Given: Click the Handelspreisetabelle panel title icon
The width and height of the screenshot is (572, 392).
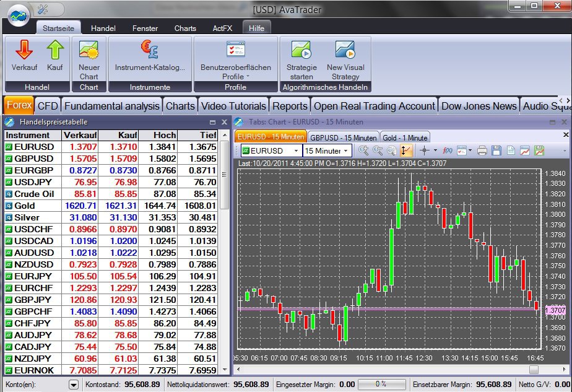Looking at the screenshot, I should (9, 122).
